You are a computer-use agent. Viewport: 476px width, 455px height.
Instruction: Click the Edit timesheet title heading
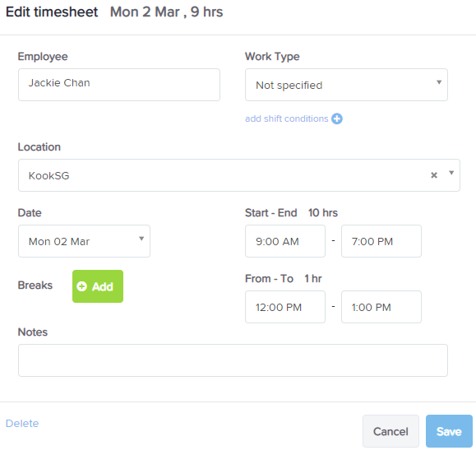52,12
